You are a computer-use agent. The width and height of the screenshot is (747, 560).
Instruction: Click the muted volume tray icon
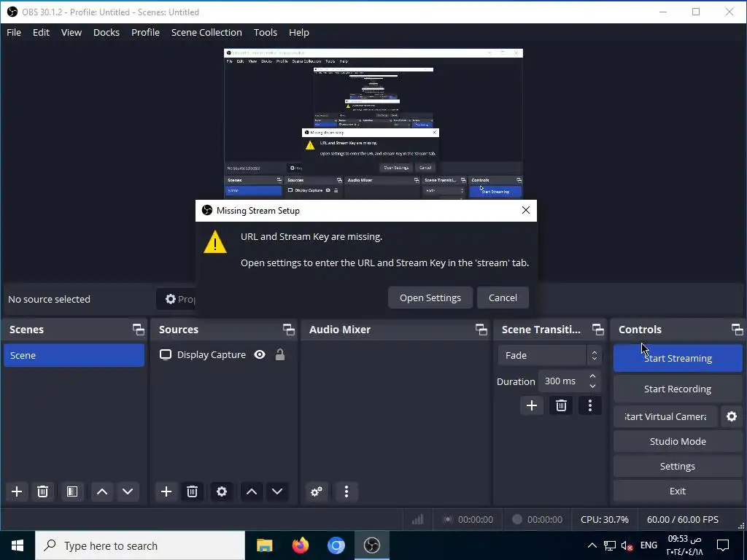[x=627, y=545]
